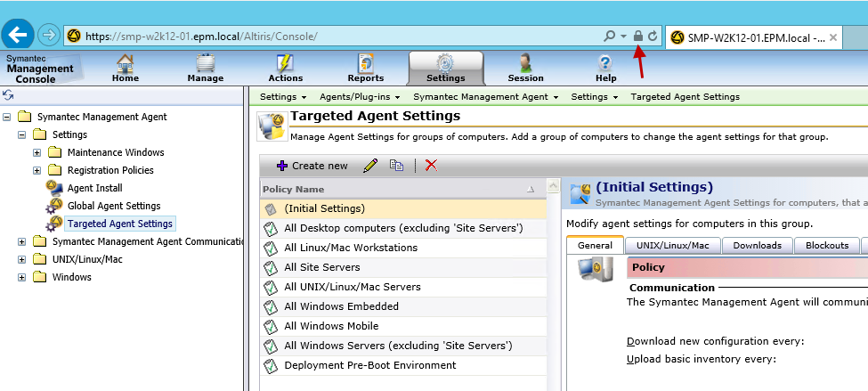Open the Session menu
Screen dimensions: 868x391
pyautogui.click(x=525, y=69)
